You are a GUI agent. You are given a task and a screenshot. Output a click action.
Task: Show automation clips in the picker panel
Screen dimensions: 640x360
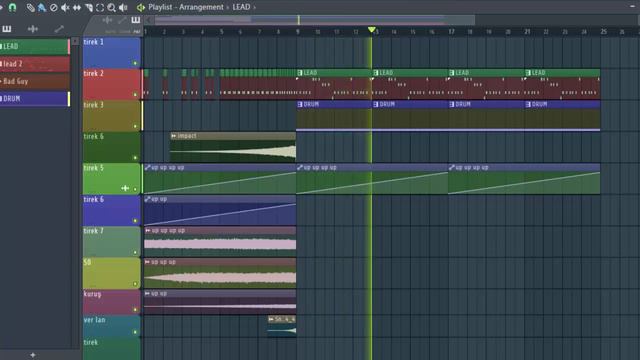[59, 29]
